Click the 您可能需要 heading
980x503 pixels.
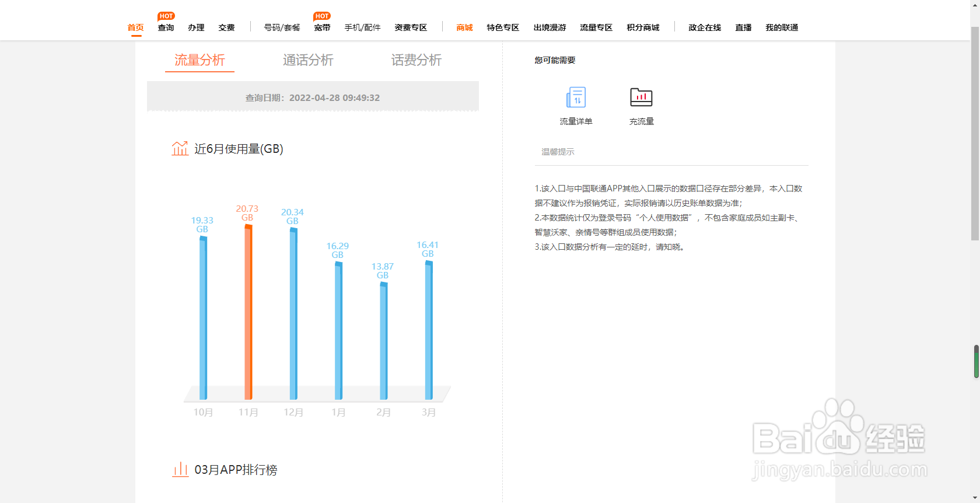[555, 60]
